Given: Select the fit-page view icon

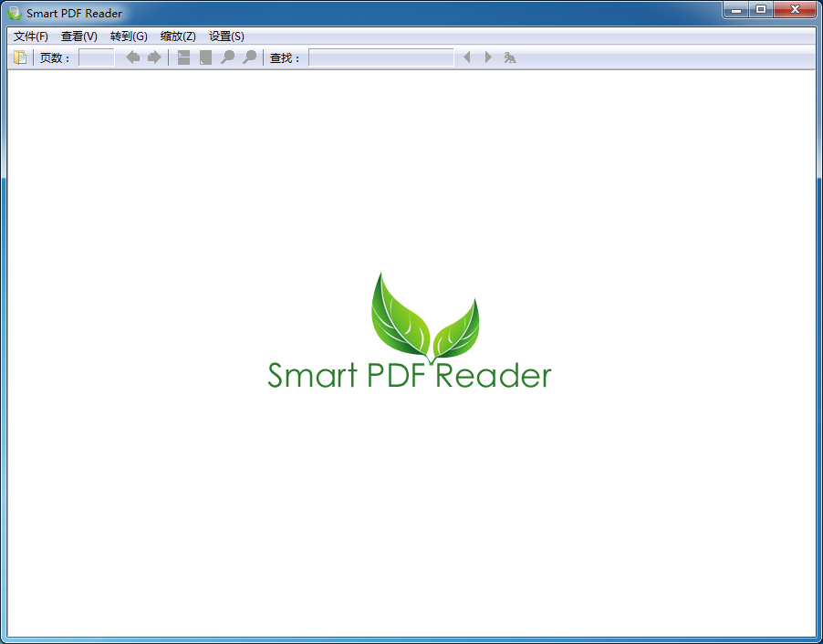Looking at the screenshot, I should [203, 57].
